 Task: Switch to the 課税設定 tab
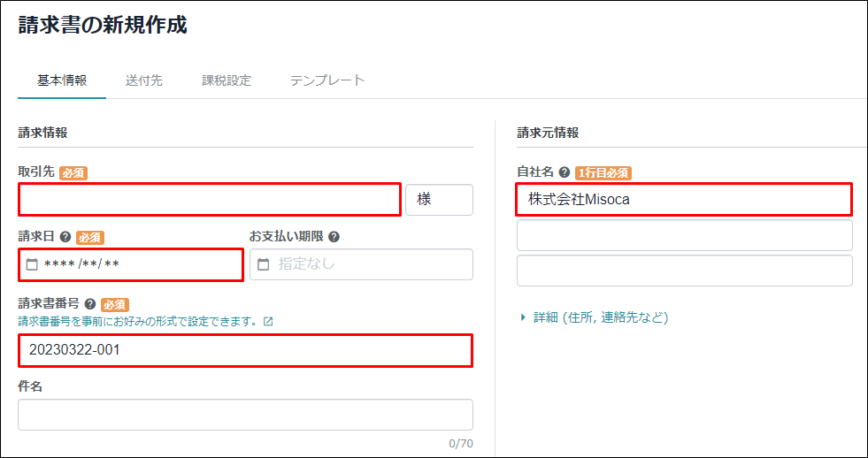[227, 80]
